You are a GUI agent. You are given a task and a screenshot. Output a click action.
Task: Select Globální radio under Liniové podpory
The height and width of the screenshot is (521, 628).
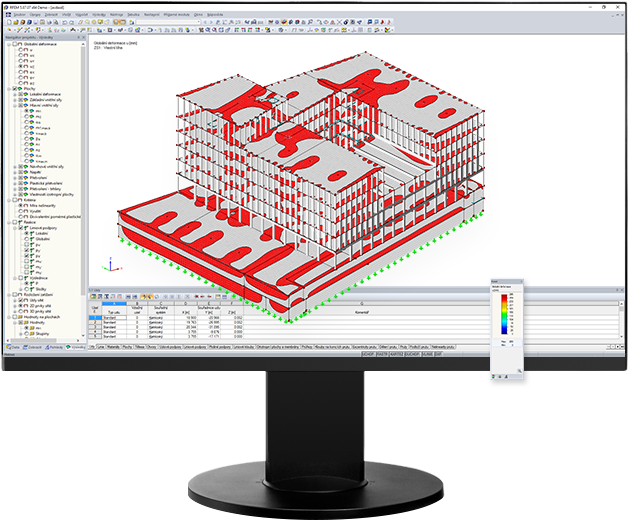coord(27,239)
